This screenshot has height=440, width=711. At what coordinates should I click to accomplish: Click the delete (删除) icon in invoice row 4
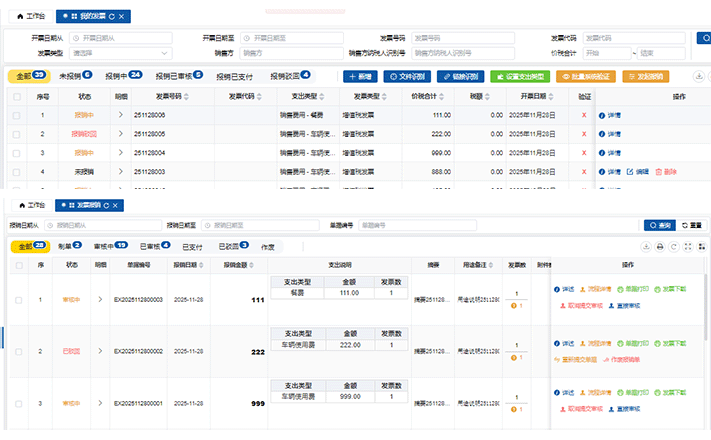click(658, 172)
